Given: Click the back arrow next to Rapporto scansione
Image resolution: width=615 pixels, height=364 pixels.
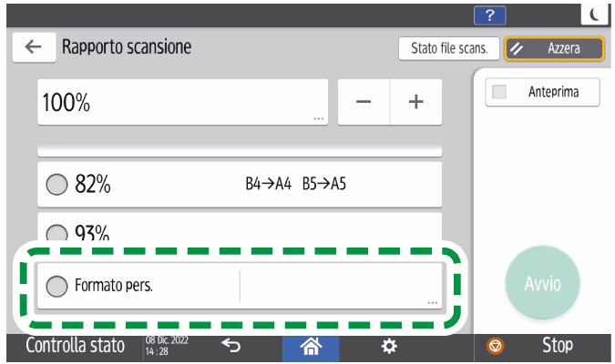Looking at the screenshot, I should click(x=34, y=48).
